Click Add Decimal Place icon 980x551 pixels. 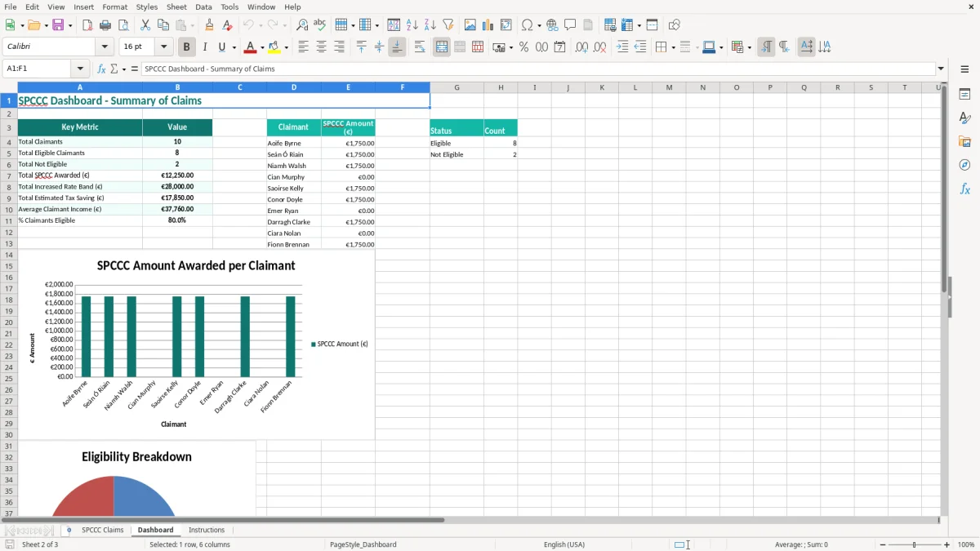pos(581,47)
